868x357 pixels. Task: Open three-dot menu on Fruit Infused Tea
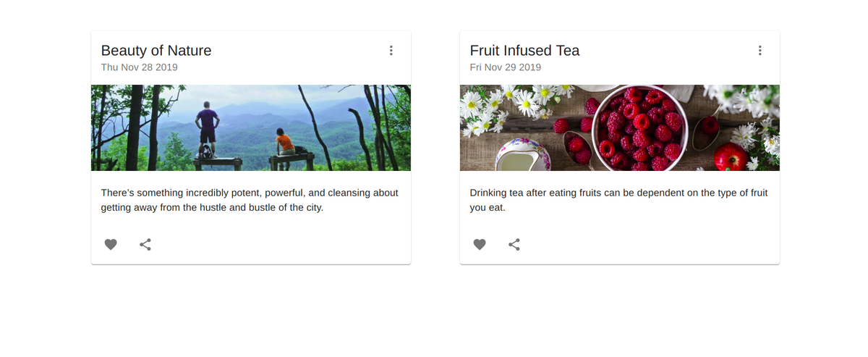759,51
